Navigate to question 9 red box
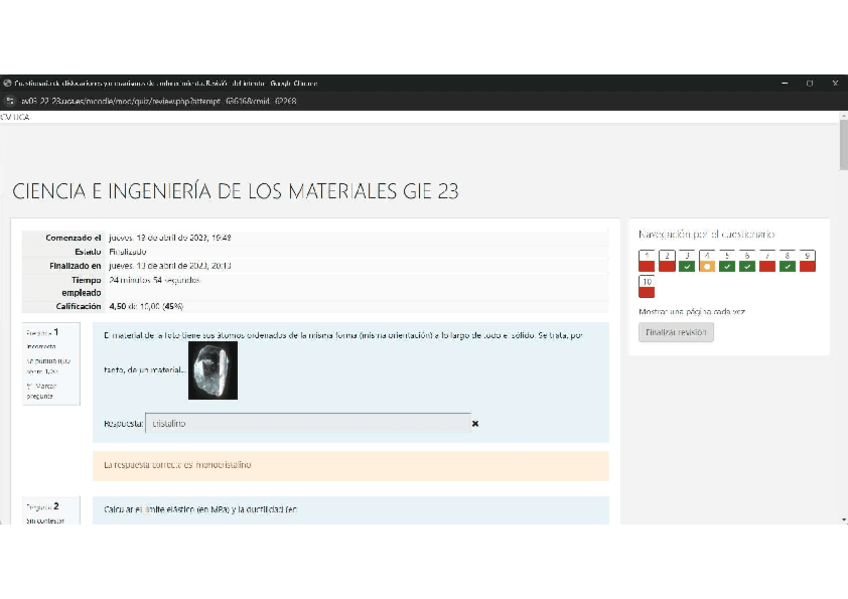The width and height of the screenshot is (848, 599). coord(807,261)
